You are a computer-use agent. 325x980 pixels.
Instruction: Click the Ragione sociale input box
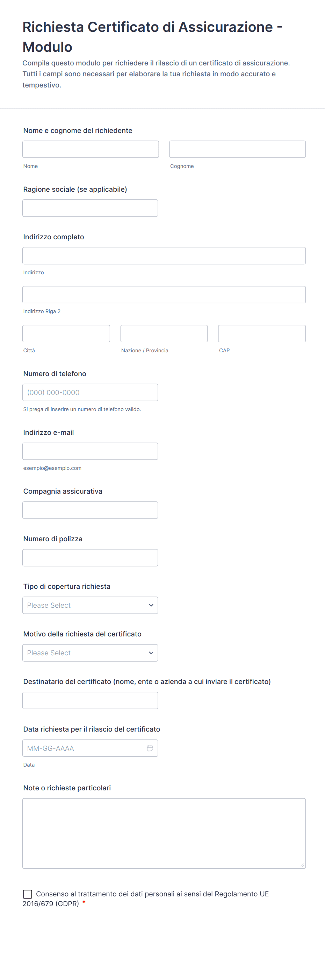pos(90,208)
